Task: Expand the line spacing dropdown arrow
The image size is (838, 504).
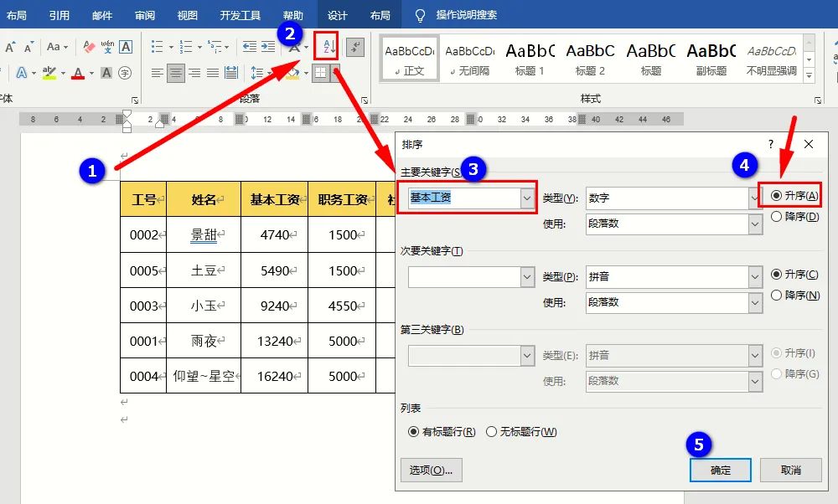Action: 270,74
